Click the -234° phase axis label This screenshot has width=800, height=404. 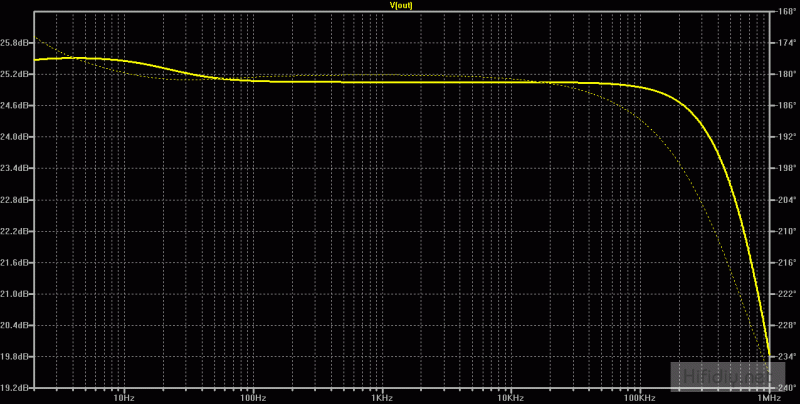784,357
